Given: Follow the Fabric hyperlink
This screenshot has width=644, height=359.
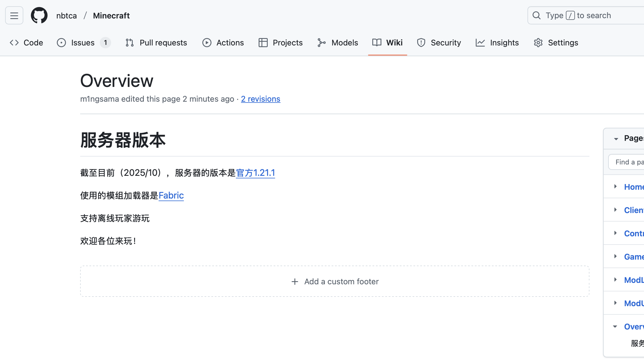Looking at the screenshot, I should click(x=171, y=195).
